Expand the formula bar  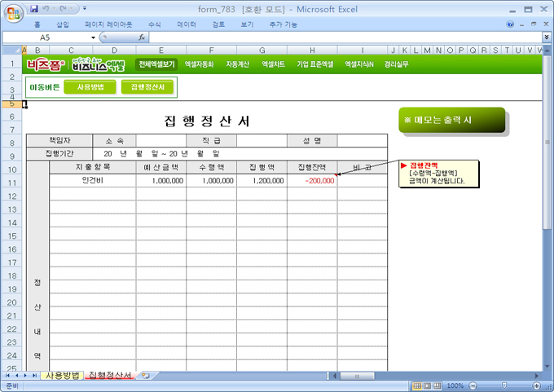(546, 37)
